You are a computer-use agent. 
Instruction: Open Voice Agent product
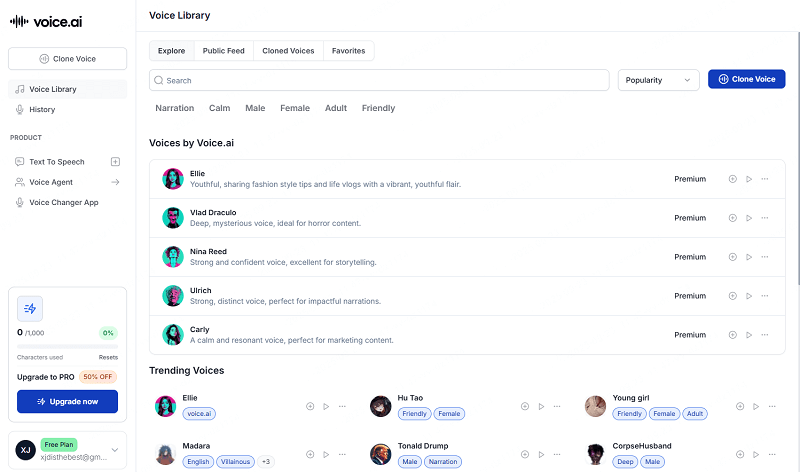[x=51, y=182]
